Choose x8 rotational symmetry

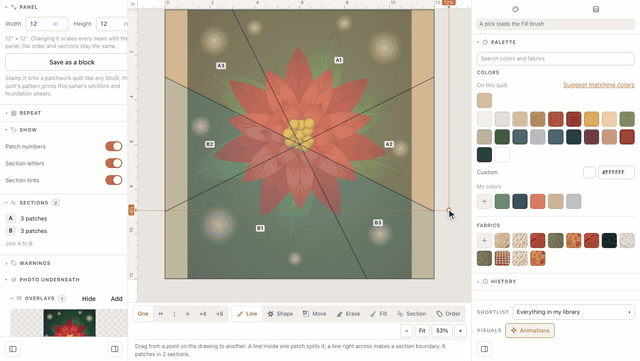click(x=220, y=314)
